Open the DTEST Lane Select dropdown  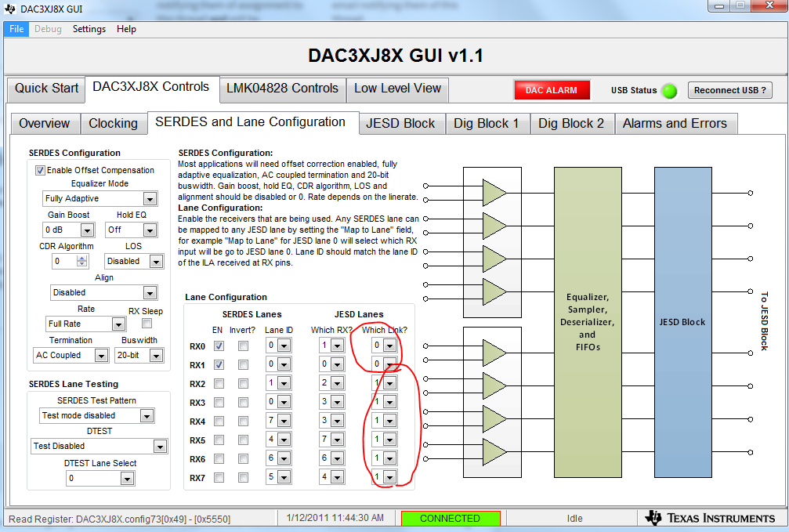100,479
